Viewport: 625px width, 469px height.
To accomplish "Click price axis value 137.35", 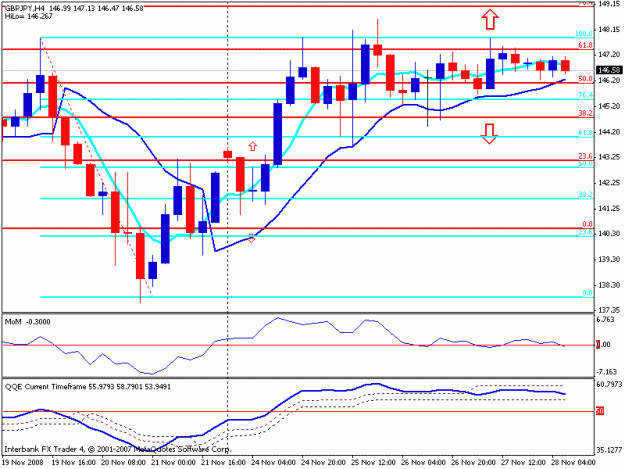I will coord(609,310).
